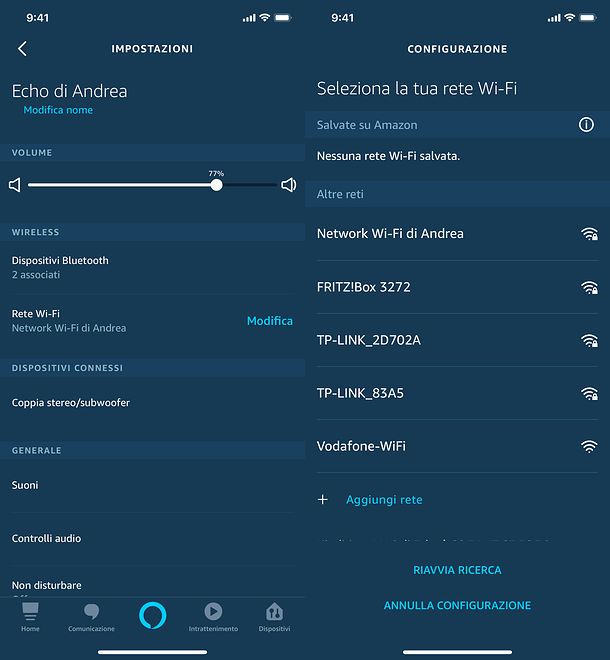Tap the "Echo di Andrea" device name

pyautogui.click(x=69, y=91)
